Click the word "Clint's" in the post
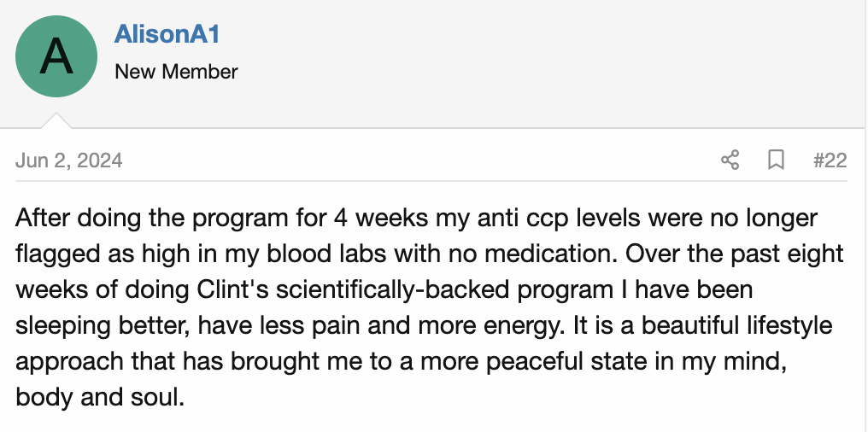The height and width of the screenshot is (432, 868). coord(233,289)
